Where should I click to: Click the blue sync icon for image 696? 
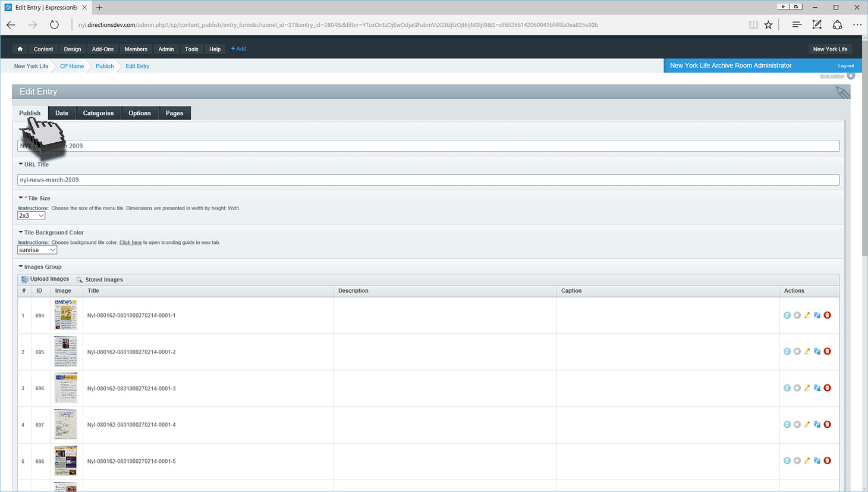pos(817,388)
